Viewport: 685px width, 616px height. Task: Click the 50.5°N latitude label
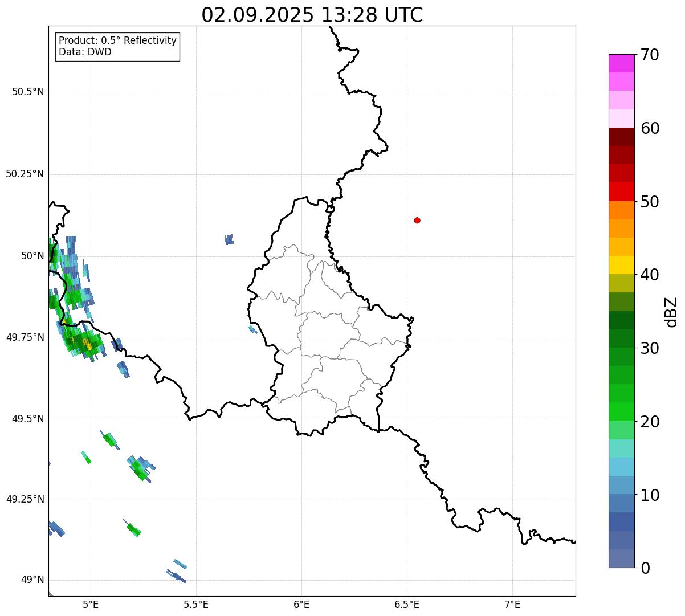28,92
